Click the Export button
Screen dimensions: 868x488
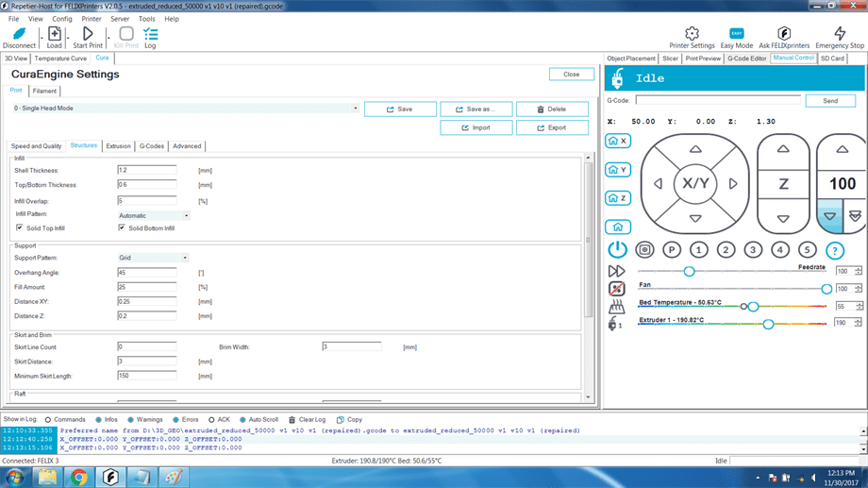[x=552, y=127]
